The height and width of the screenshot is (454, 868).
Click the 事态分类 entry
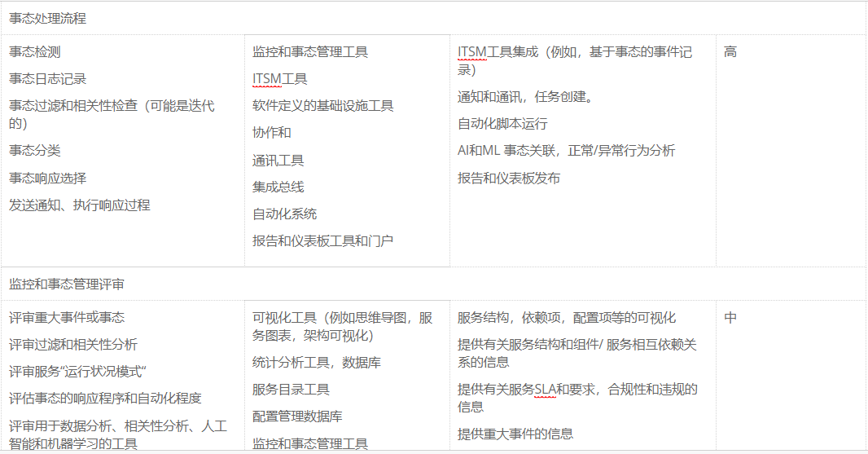click(34, 151)
